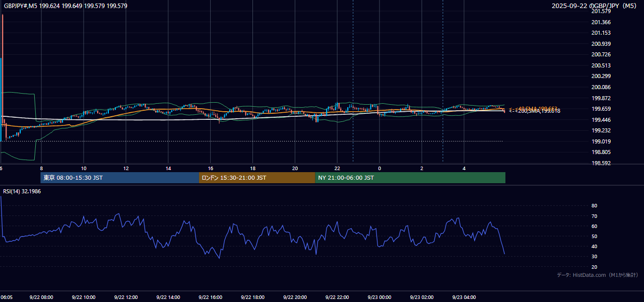Click price axis label 200.299
Screen dimensions: 644x302
click(601, 76)
